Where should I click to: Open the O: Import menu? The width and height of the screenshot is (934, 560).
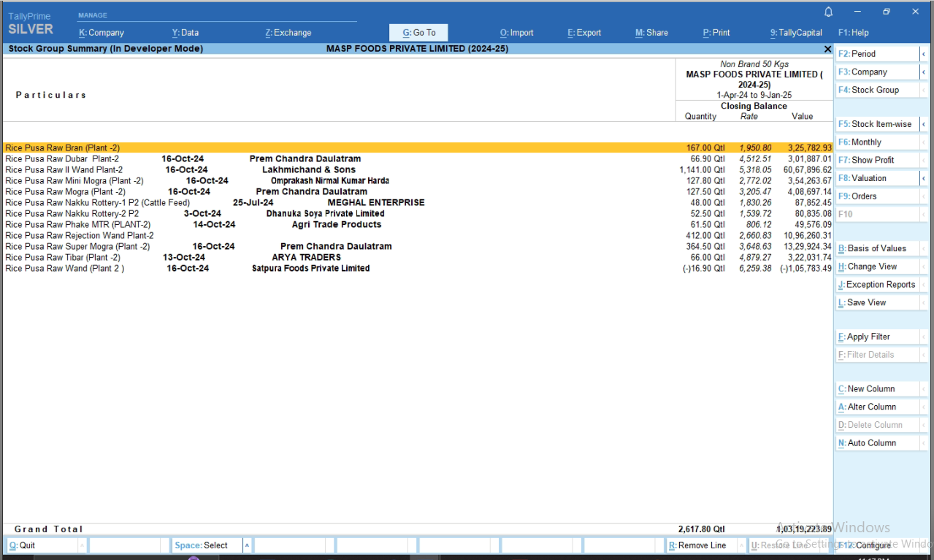click(517, 33)
